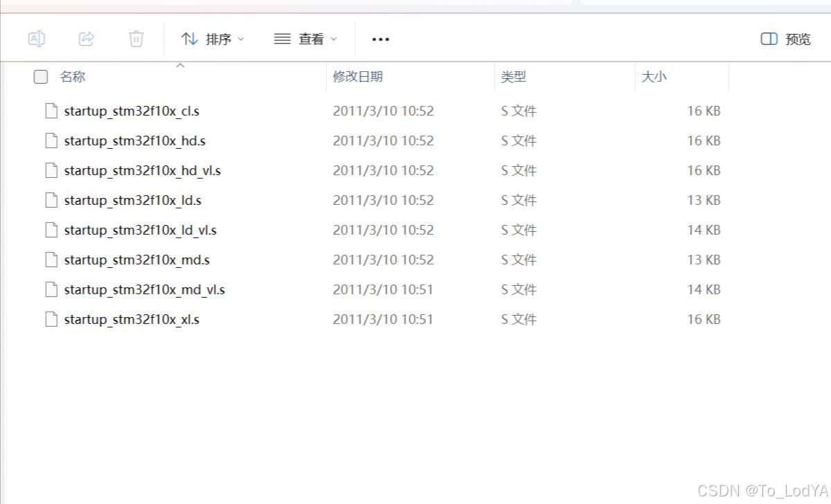Click the Share toolbar icon

point(87,39)
